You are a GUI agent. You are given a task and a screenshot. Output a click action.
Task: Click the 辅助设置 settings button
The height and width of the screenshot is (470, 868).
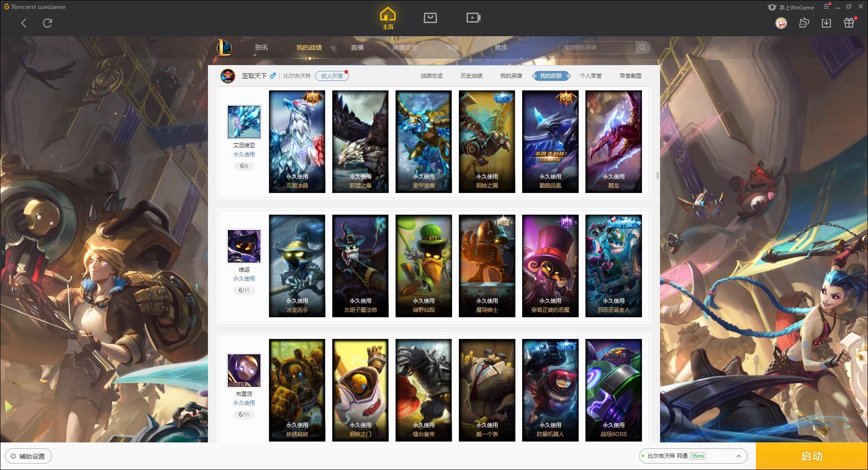(x=28, y=456)
